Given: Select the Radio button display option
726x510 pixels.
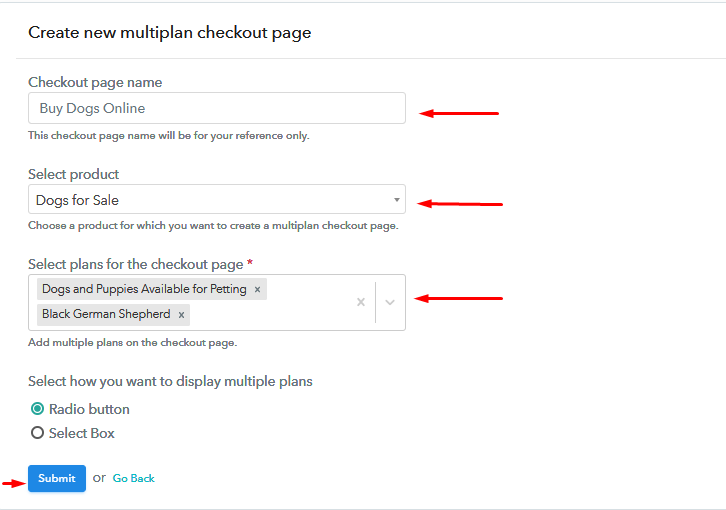Looking at the screenshot, I should point(38,409).
